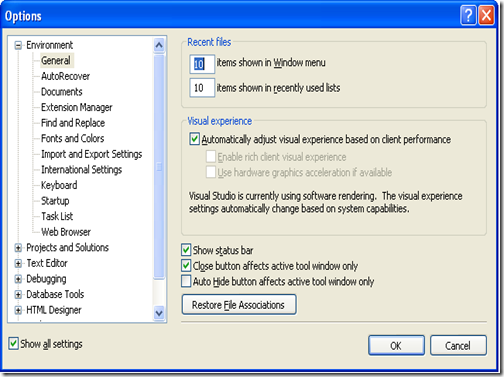The width and height of the screenshot is (504, 377).
Task: Open Fonts and Colors page
Action: [x=73, y=138]
